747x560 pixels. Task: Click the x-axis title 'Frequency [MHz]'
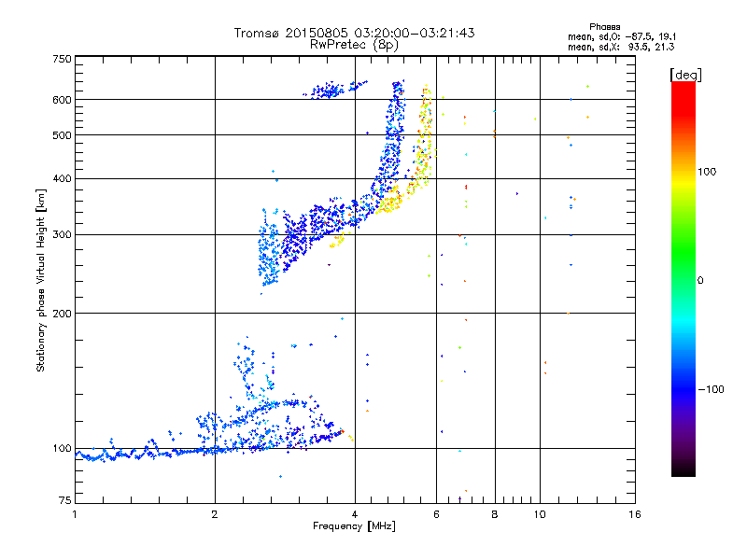pos(354,526)
